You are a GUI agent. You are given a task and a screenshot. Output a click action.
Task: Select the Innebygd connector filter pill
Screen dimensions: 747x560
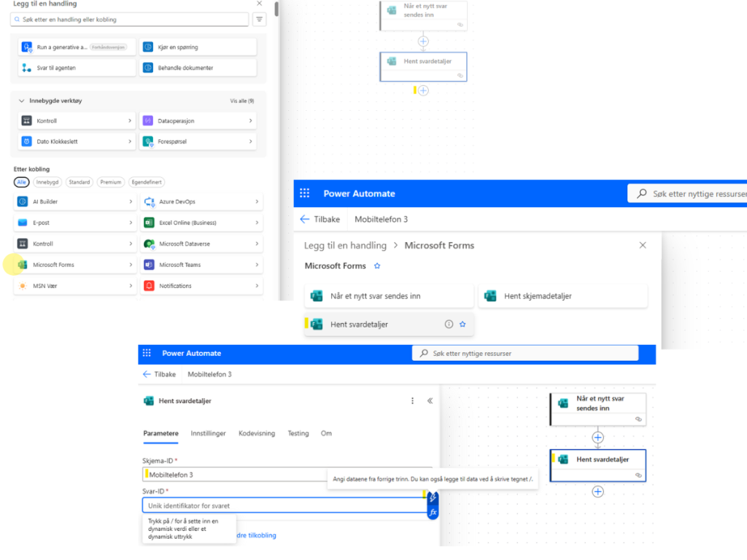47,182
